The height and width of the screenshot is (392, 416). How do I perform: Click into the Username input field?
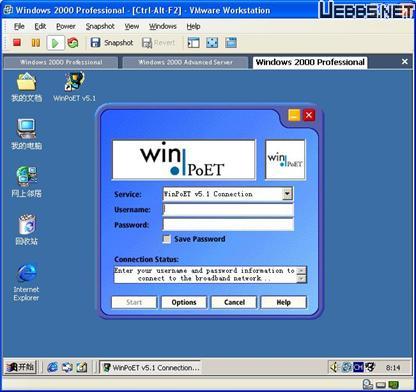pyautogui.click(x=228, y=209)
